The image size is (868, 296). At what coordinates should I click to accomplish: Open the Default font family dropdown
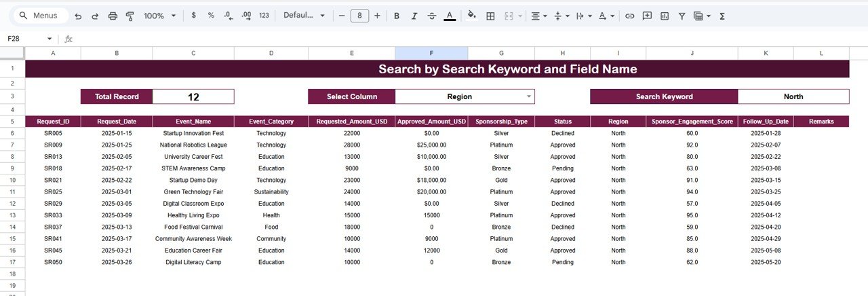(304, 16)
